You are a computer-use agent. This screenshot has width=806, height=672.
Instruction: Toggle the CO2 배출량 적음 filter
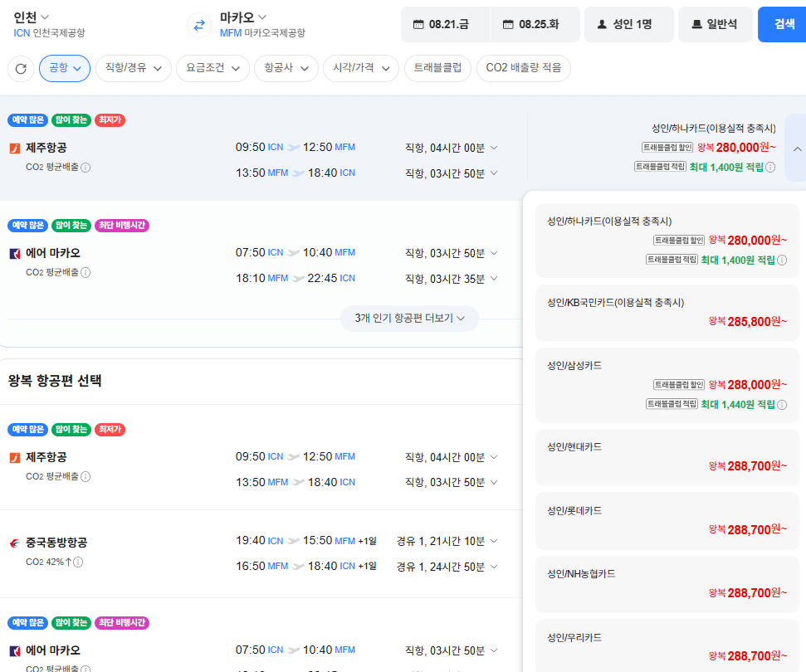point(523,68)
